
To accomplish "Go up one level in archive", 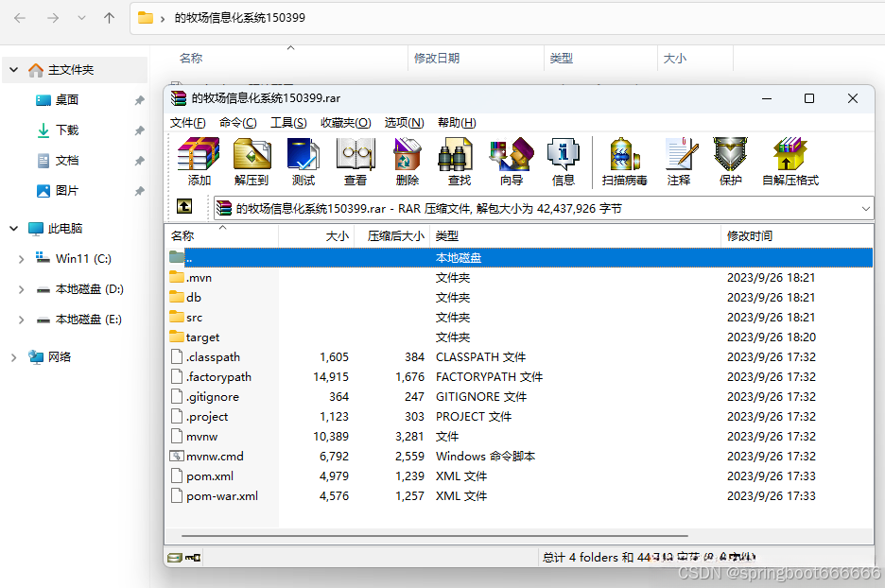I will (184, 206).
